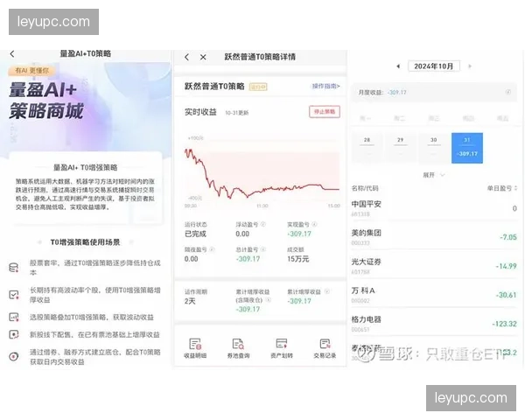Tap the info icon next to (含隔夜仓)
The height and width of the screenshot is (420, 525).
269,300
